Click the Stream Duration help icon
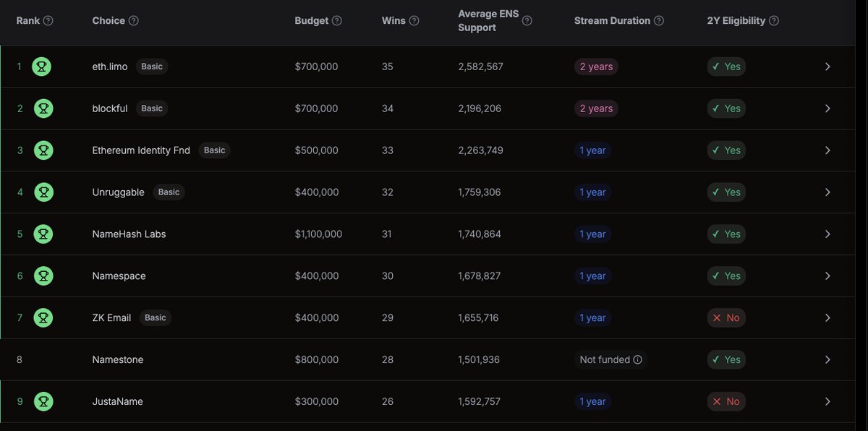Screen dimensions: 868x431 [659, 21]
